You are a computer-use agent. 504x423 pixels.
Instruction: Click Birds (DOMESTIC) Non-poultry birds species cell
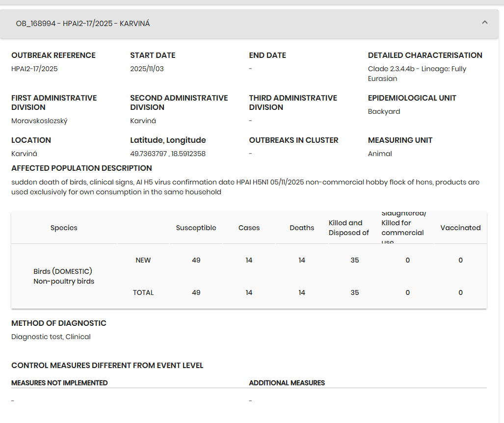tap(64, 276)
